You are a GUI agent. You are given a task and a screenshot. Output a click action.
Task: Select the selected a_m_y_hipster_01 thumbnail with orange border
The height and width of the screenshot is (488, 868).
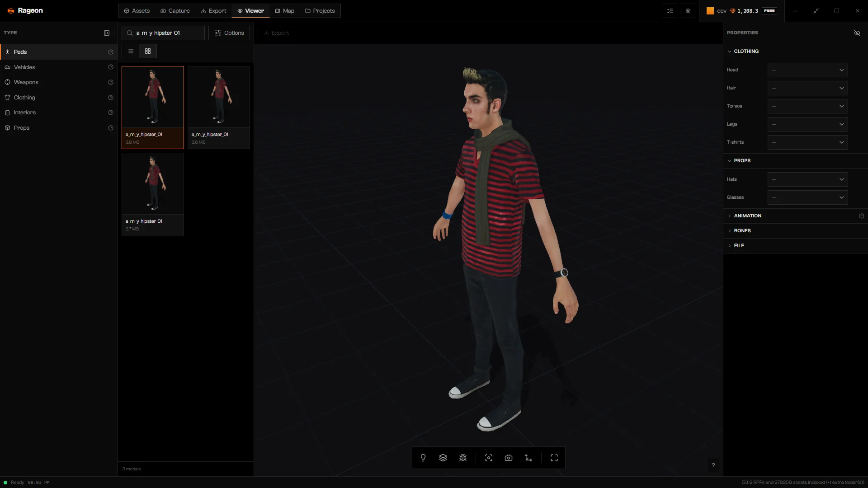(x=153, y=108)
